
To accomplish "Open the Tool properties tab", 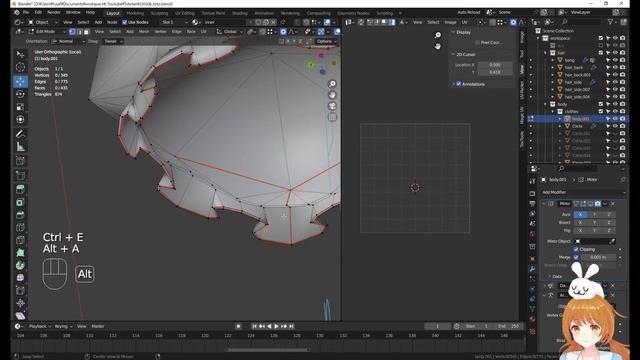I will (x=532, y=181).
